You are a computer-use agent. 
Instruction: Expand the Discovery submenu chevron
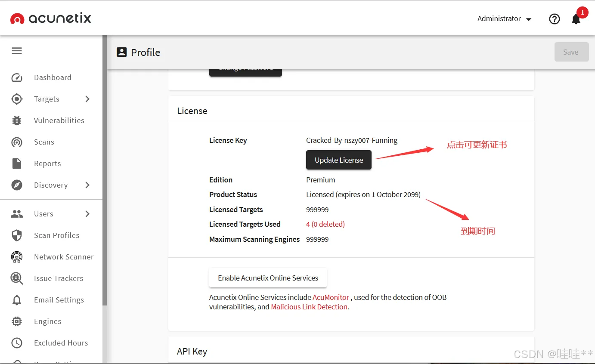[x=87, y=185]
